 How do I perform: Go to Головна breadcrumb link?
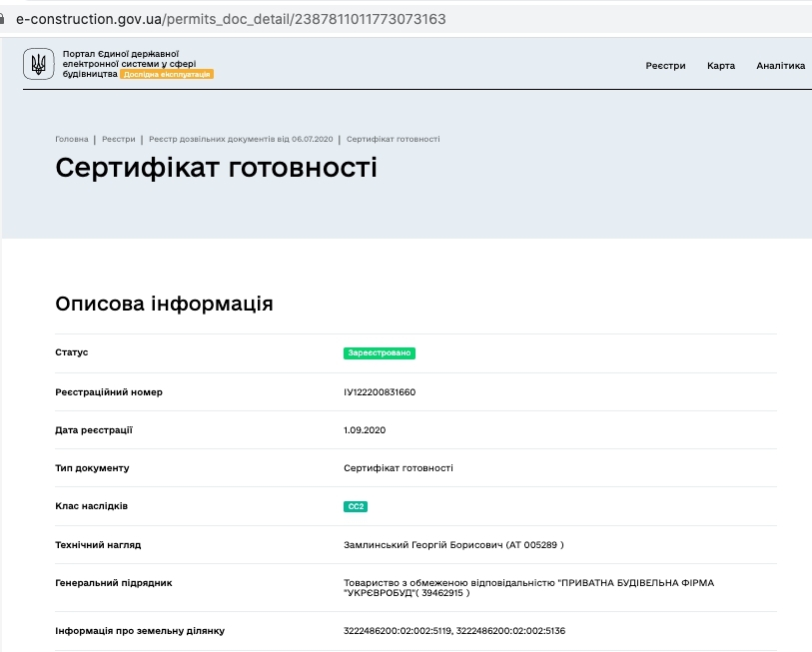(72, 139)
